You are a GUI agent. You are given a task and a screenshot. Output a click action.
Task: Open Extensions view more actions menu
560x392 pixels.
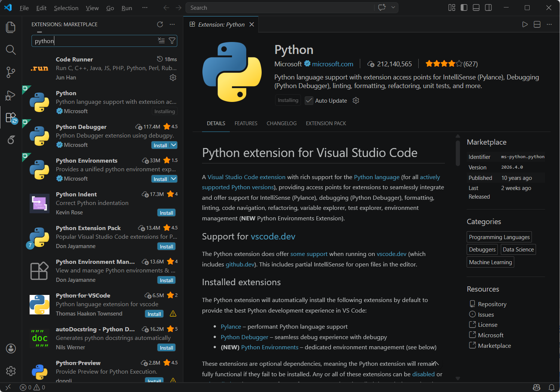[x=172, y=24]
